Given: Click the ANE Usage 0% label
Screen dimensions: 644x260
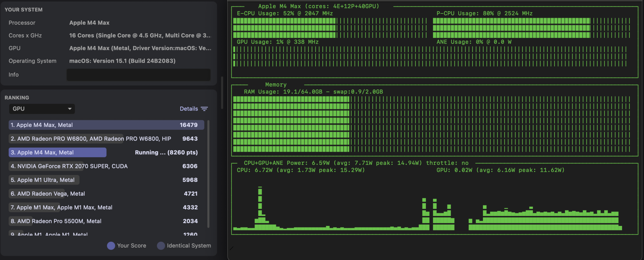Looking at the screenshot, I should point(474,42).
